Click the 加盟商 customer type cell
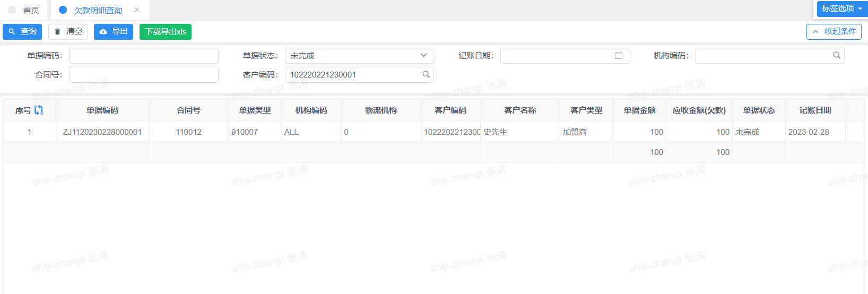The image size is (868, 294). 587,132
